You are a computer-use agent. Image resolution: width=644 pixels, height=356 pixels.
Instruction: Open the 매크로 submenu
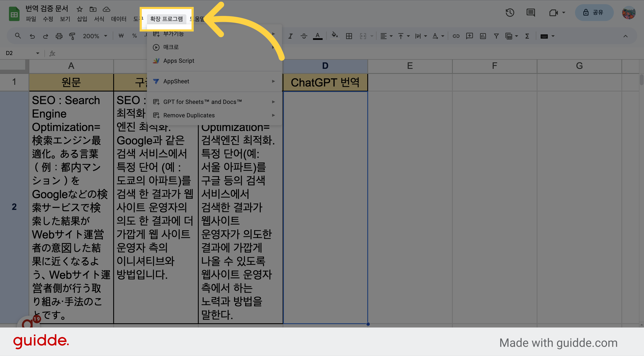click(214, 47)
